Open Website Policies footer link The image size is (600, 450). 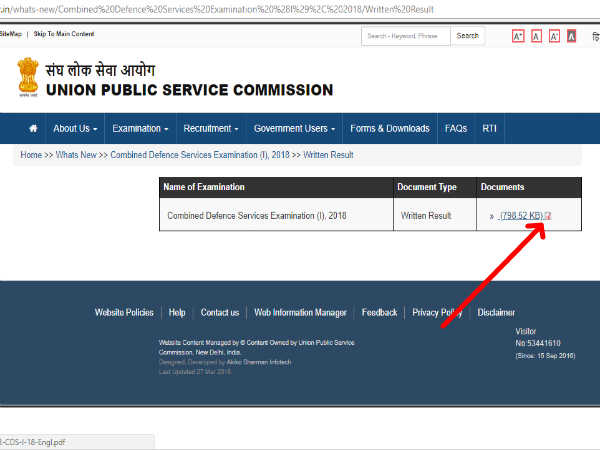pos(124,313)
